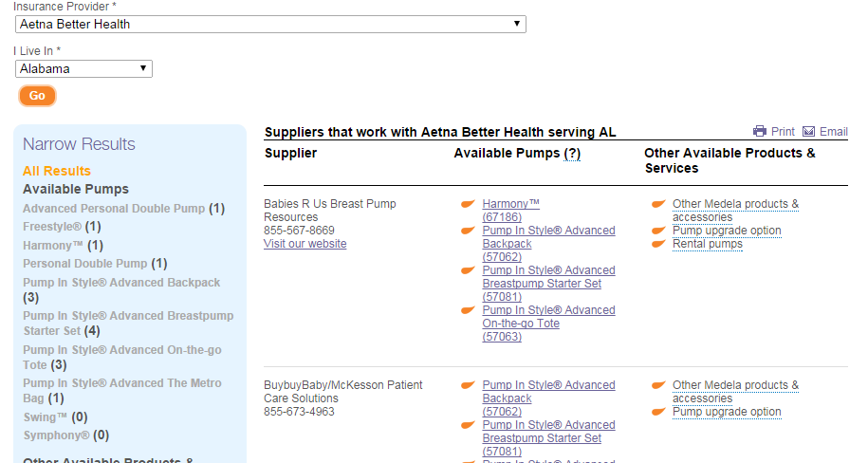
Task: Click the Suppliers that work with Aetna heading
Action: click(440, 133)
